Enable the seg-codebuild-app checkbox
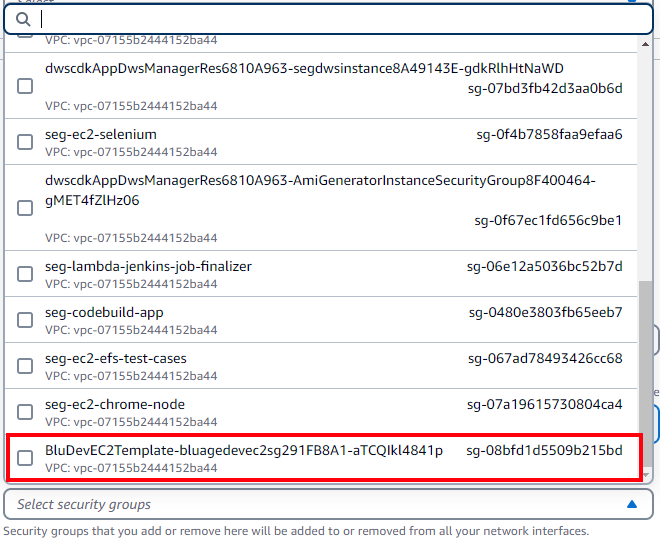The image size is (660, 544). (x=25, y=320)
